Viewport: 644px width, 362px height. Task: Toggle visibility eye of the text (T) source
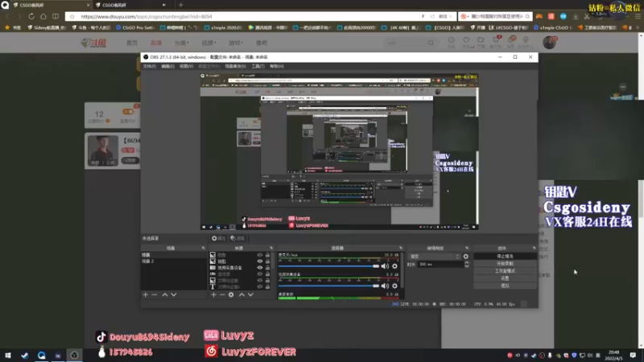259,286
